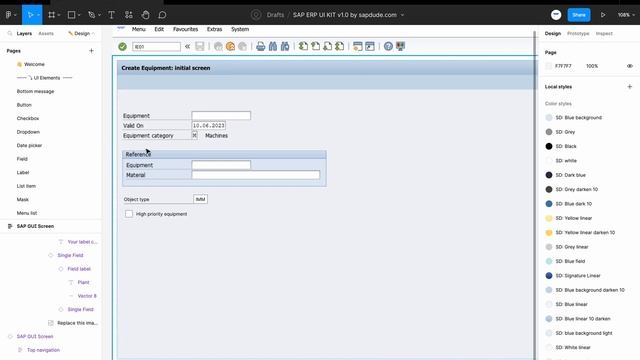640x360 pixels.
Task: Select the Move tool
Action: [x=30, y=15]
